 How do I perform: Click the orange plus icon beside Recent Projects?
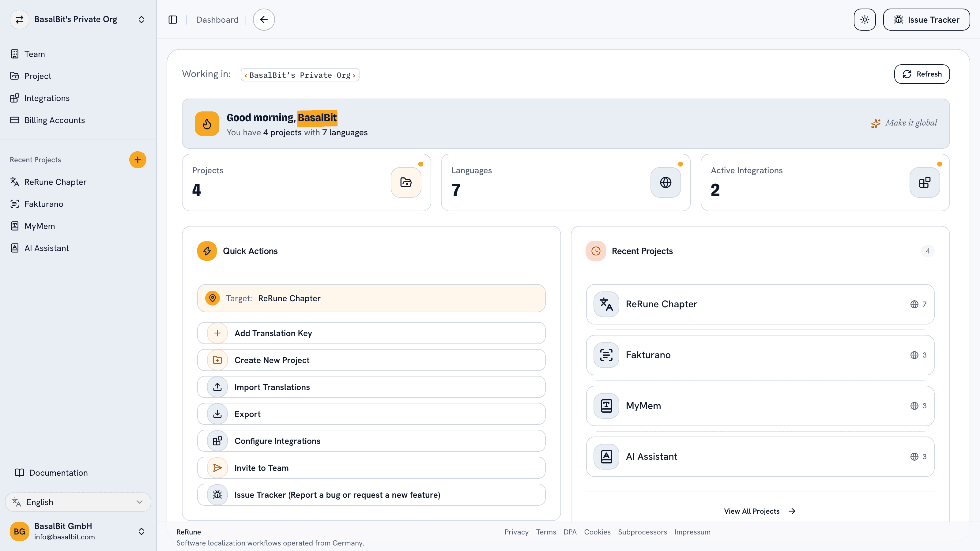[x=138, y=160]
